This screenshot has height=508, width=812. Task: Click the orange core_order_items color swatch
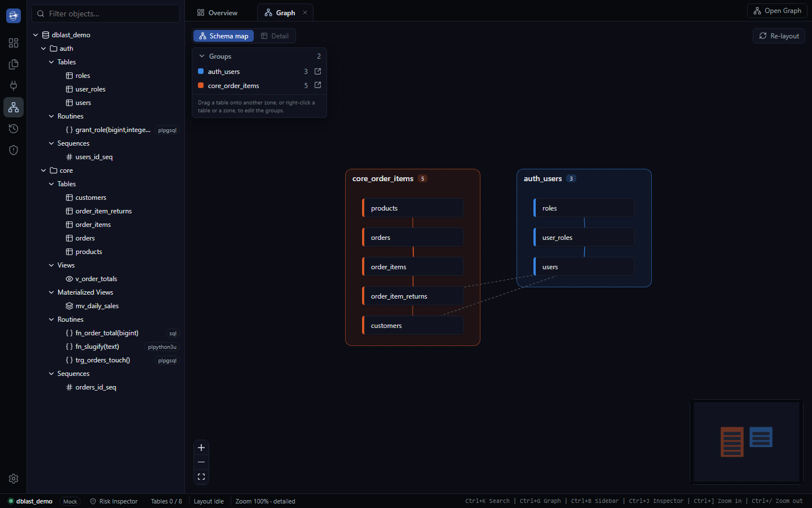(x=201, y=85)
